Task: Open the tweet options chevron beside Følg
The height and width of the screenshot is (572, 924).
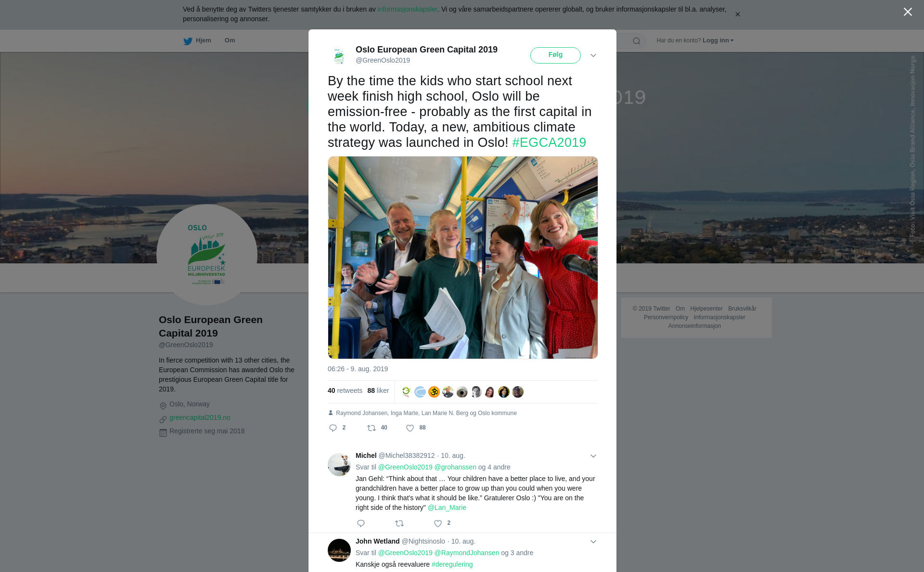Action: (x=593, y=55)
